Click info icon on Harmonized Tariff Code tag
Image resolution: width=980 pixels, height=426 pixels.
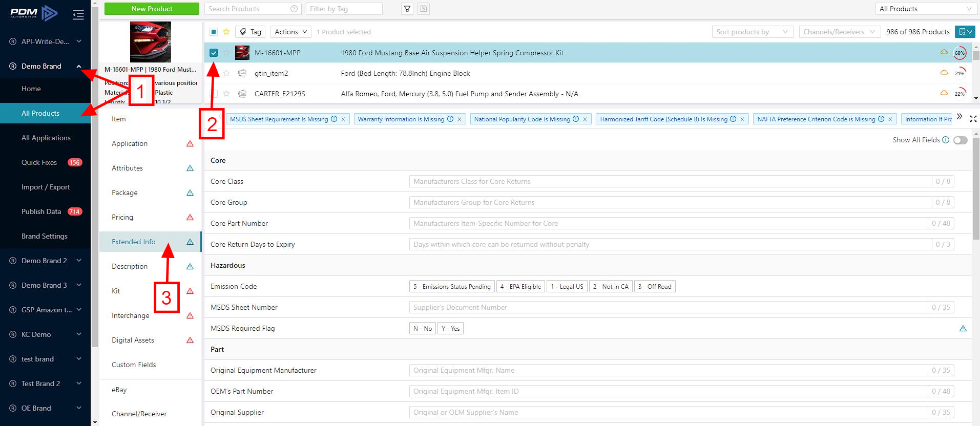pos(733,119)
